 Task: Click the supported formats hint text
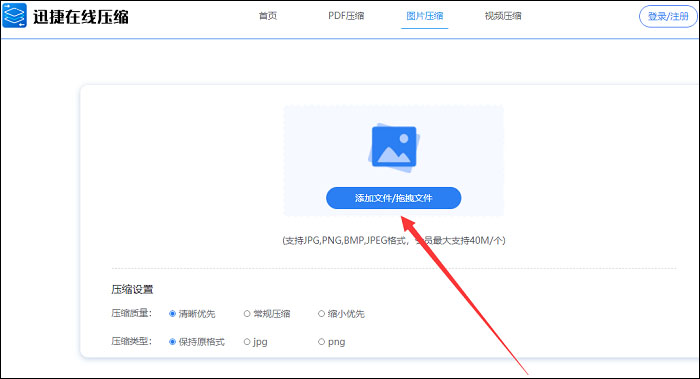click(x=393, y=241)
